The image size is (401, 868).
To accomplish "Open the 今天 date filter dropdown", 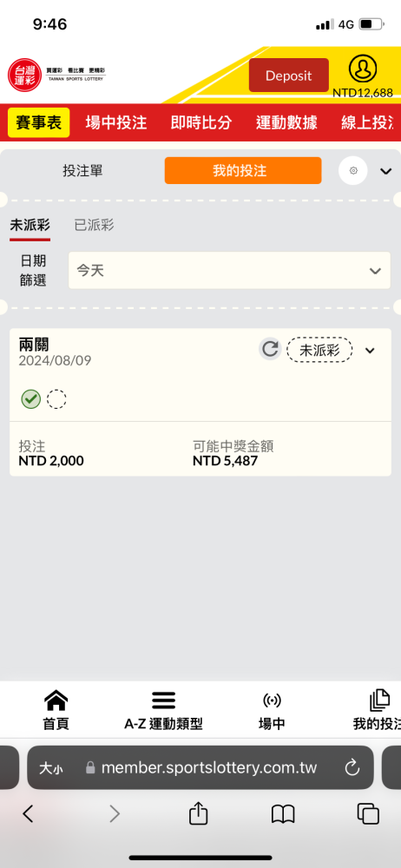I will point(229,270).
